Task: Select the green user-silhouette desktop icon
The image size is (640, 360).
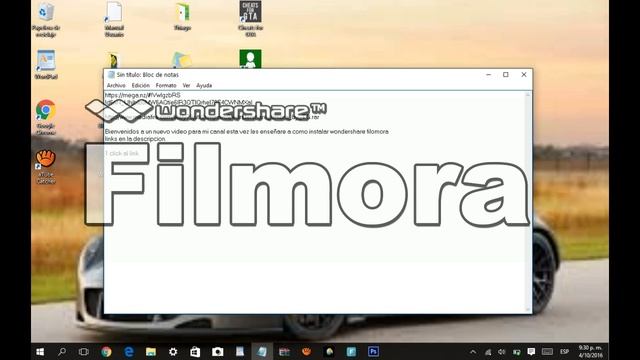Action: tap(250, 59)
